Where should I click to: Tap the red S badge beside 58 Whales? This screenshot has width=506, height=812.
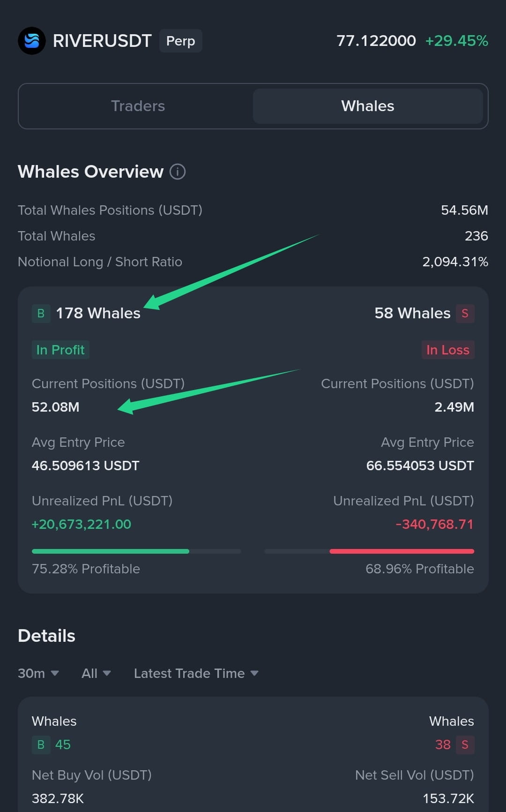(x=465, y=313)
